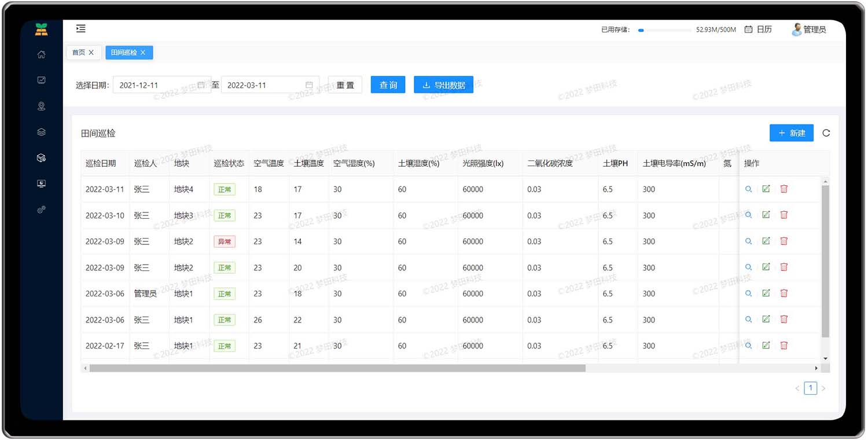This screenshot has height=440, width=868.
Task: Click the start date field 2021-12-11
Action: [x=161, y=85]
